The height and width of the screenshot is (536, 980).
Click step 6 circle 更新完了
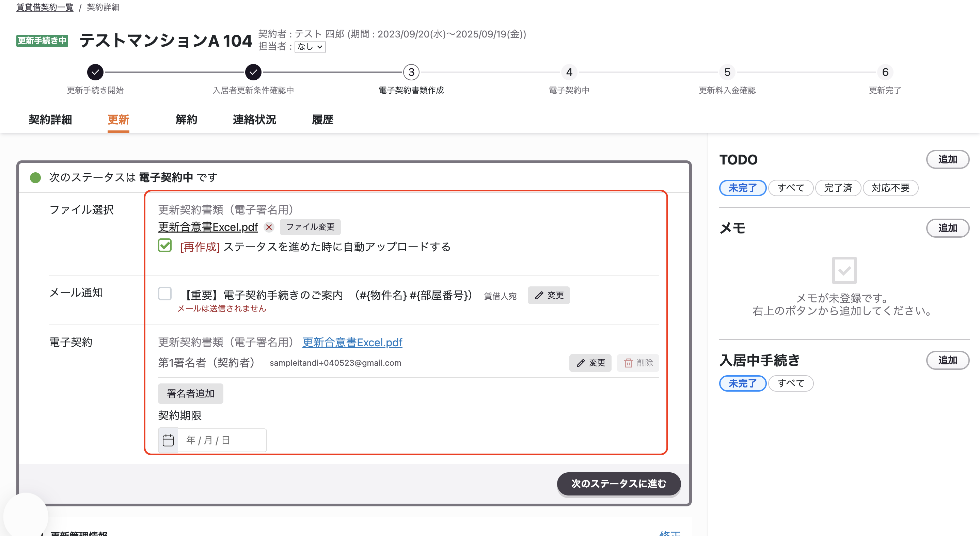click(x=885, y=72)
